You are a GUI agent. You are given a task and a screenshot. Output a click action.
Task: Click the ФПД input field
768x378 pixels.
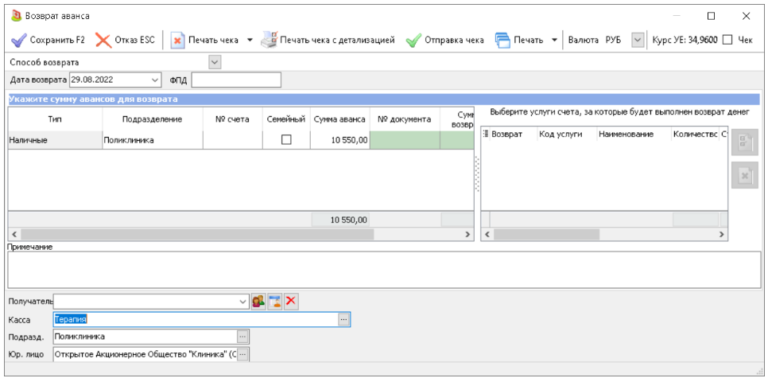click(x=236, y=80)
